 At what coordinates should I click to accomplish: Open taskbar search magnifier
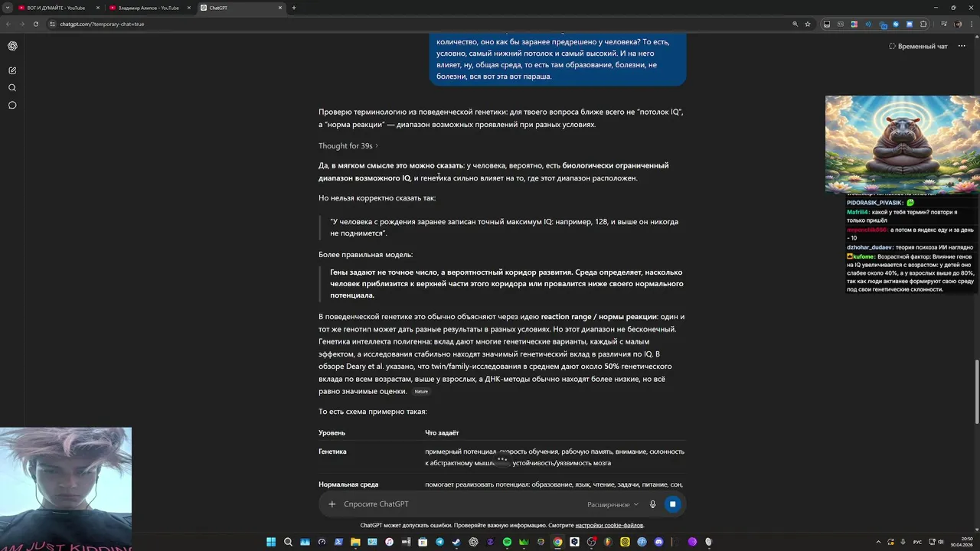(288, 542)
